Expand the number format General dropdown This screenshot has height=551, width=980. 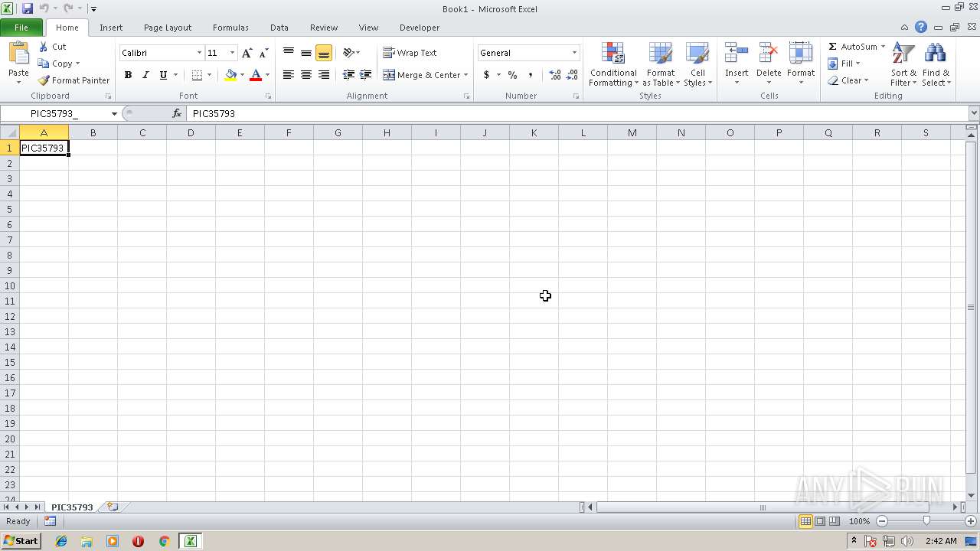click(x=574, y=53)
